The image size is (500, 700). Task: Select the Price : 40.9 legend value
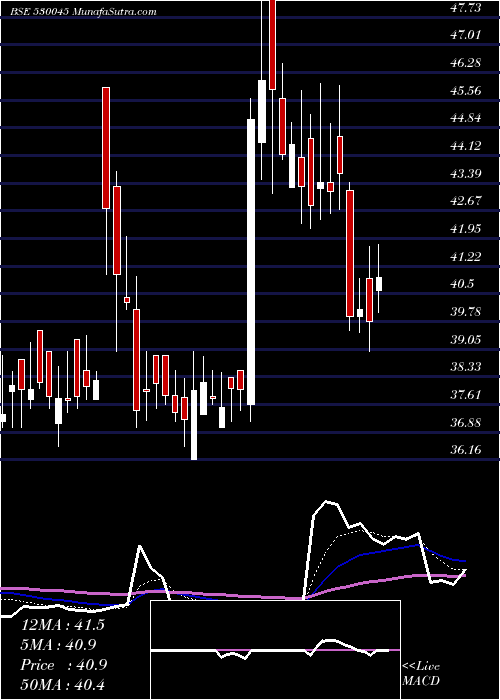(64, 665)
